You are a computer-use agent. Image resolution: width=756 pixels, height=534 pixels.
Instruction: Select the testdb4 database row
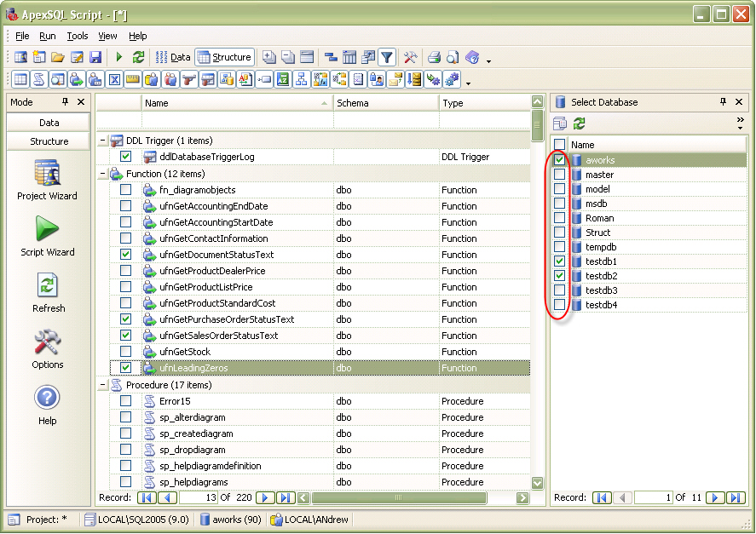[x=649, y=305]
